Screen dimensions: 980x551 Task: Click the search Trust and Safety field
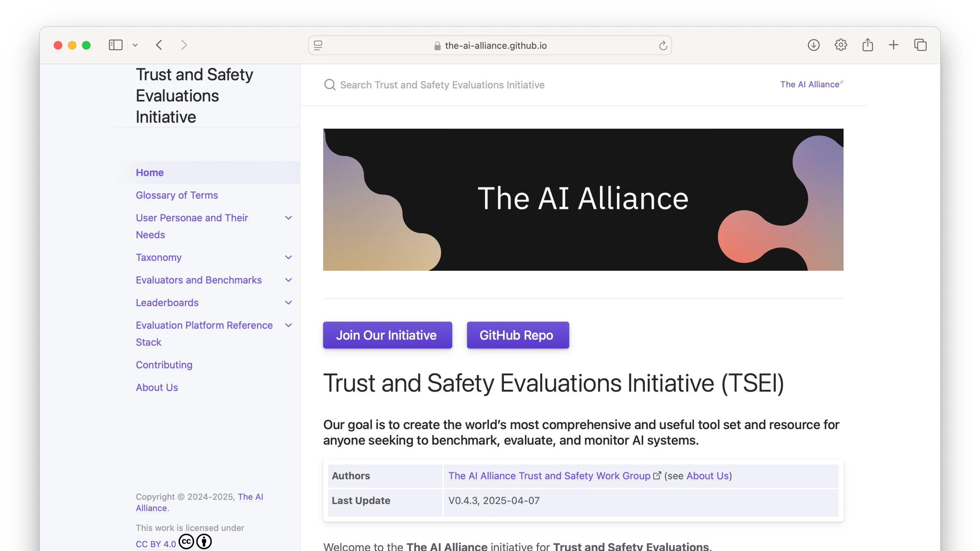[x=442, y=85]
